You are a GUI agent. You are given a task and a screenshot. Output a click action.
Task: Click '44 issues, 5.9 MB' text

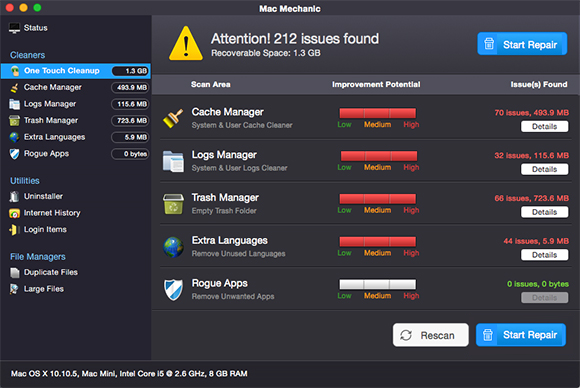pos(536,242)
